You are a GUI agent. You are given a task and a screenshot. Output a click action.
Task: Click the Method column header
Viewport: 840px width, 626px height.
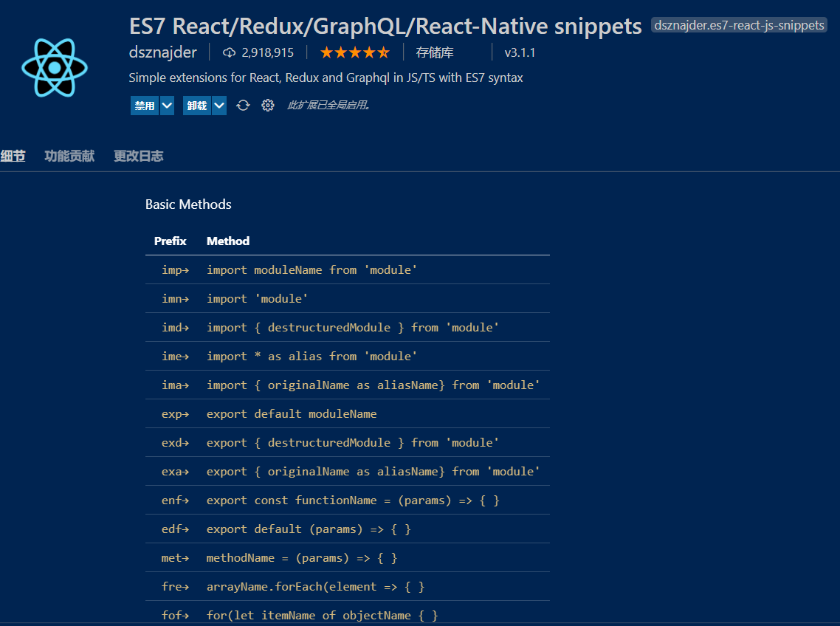pos(228,241)
